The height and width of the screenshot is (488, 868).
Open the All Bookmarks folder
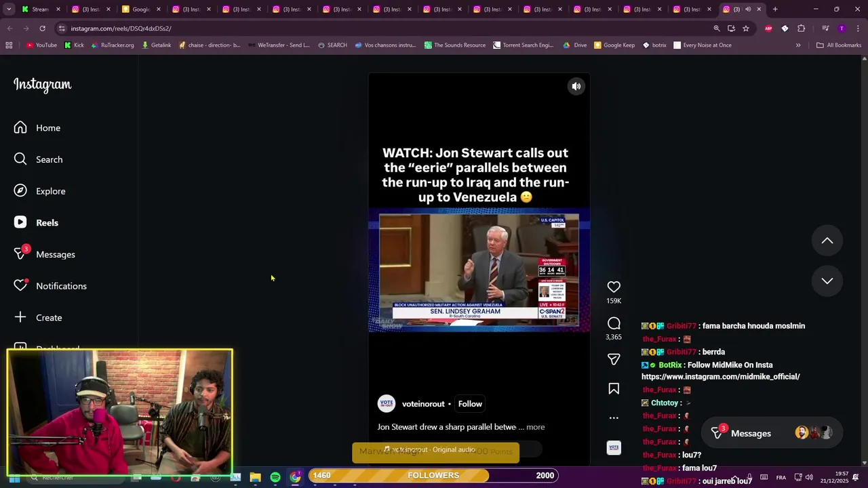click(839, 45)
